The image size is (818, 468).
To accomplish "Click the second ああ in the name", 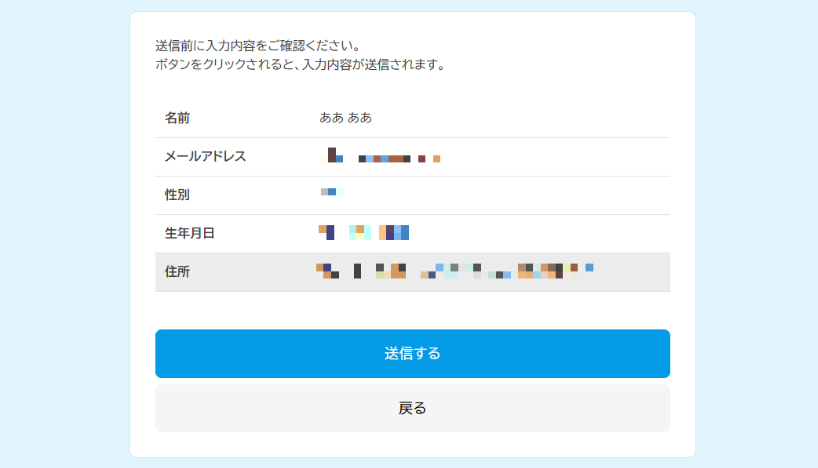I will click(360, 118).
